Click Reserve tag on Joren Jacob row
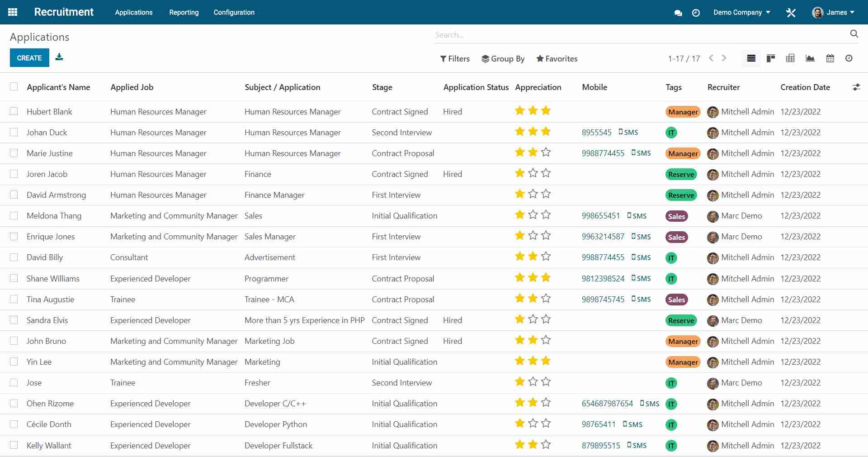 (681, 174)
